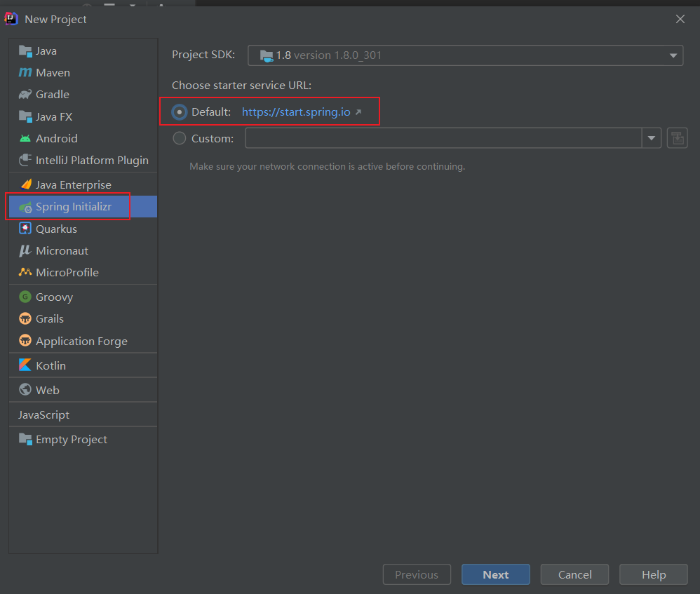Click the Next button
The image size is (700, 594).
pyautogui.click(x=495, y=574)
